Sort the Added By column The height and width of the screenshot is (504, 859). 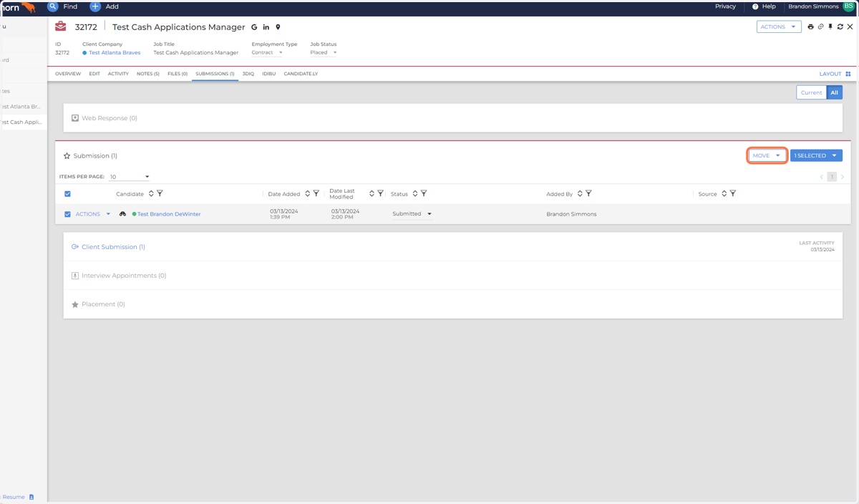(580, 193)
